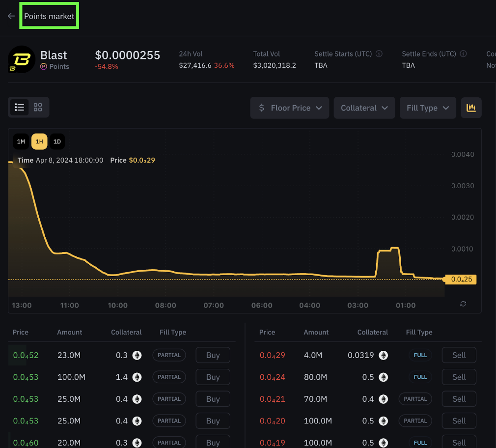
Task: Sell into the 80.0M order
Action: [459, 377]
